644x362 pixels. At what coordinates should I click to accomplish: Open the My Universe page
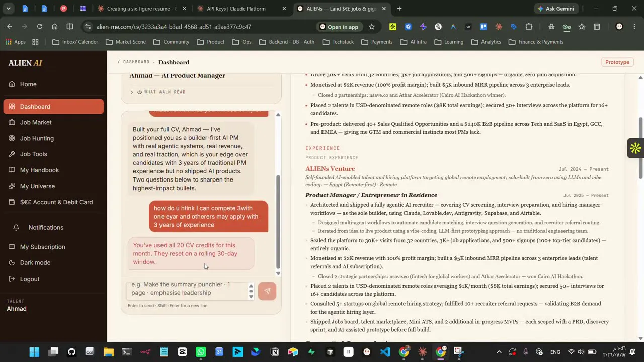click(53, 186)
